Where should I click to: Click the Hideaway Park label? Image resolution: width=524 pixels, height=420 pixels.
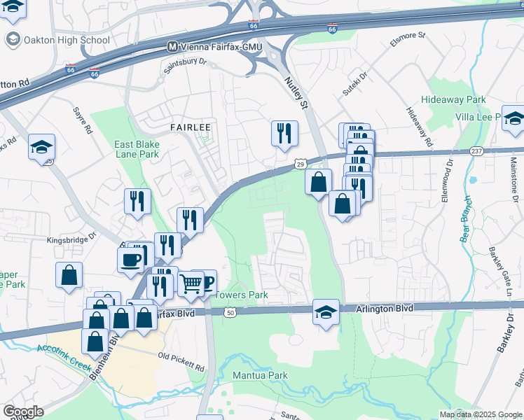(453, 99)
